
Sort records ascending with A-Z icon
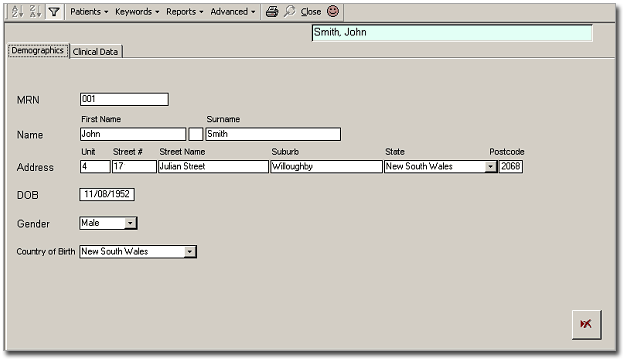[x=17, y=12]
